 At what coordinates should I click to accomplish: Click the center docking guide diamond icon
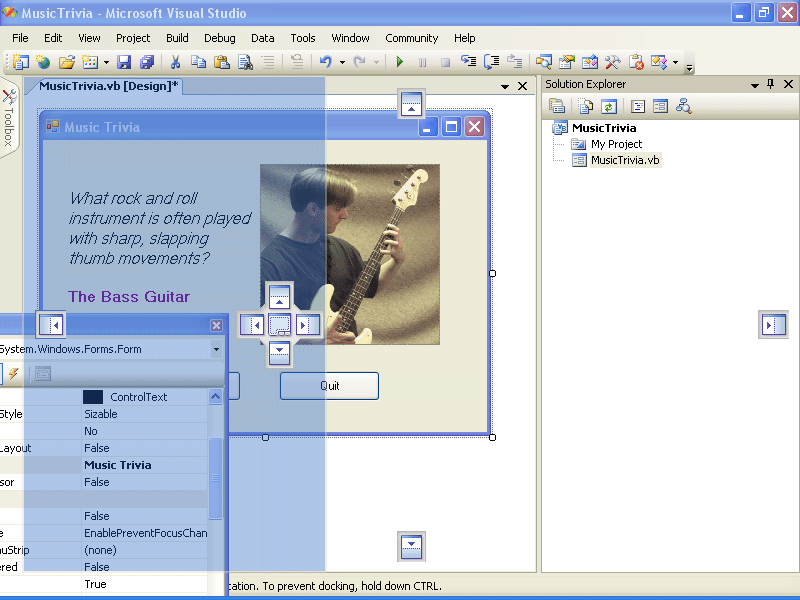click(280, 324)
